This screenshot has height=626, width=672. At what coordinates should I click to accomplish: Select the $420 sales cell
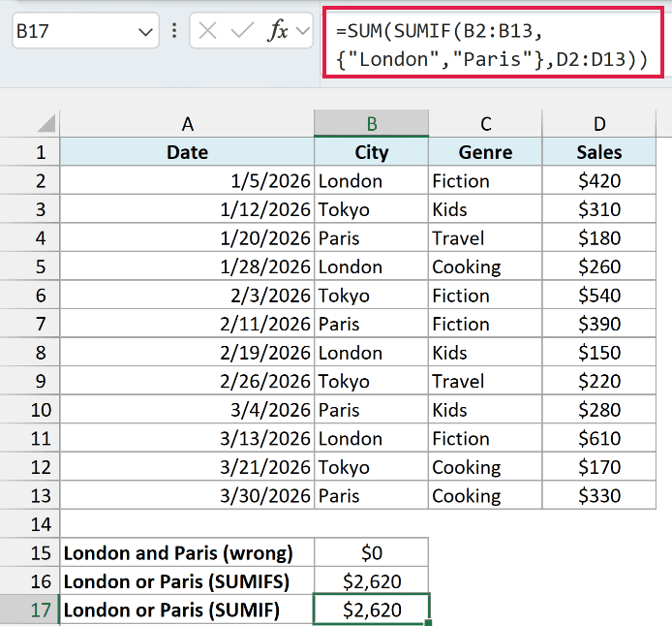tap(599, 180)
